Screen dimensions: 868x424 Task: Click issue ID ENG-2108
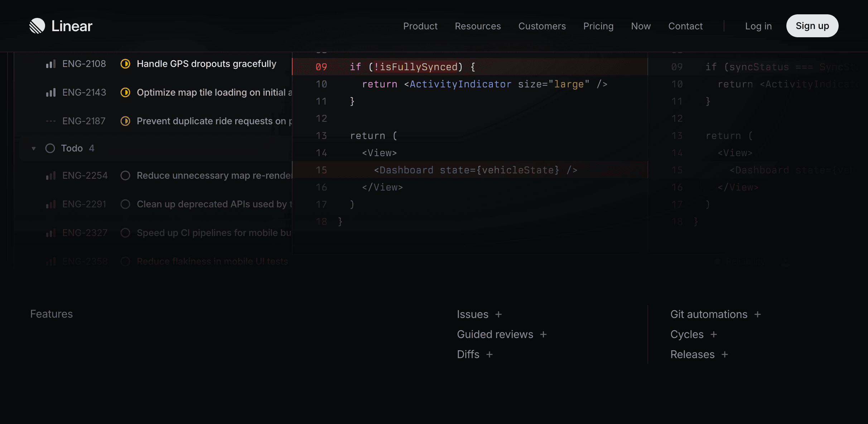tap(84, 64)
